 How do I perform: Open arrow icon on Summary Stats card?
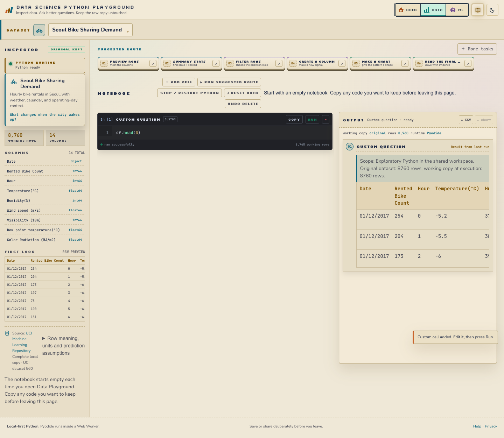[x=216, y=63]
